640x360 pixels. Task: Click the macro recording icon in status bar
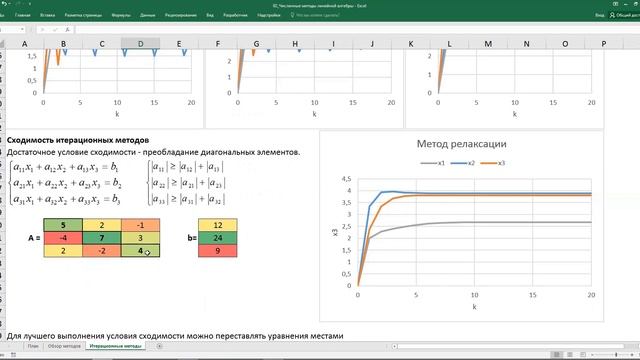[x=13, y=355]
